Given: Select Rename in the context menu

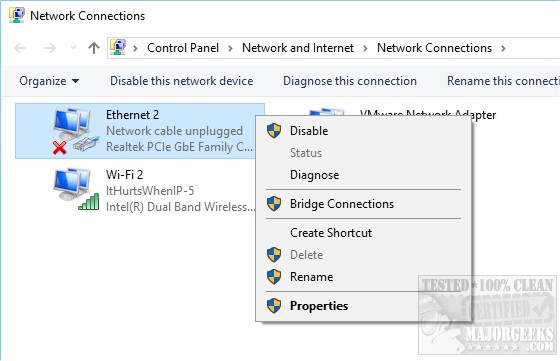Looking at the screenshot, I should [x=311, y=277].
